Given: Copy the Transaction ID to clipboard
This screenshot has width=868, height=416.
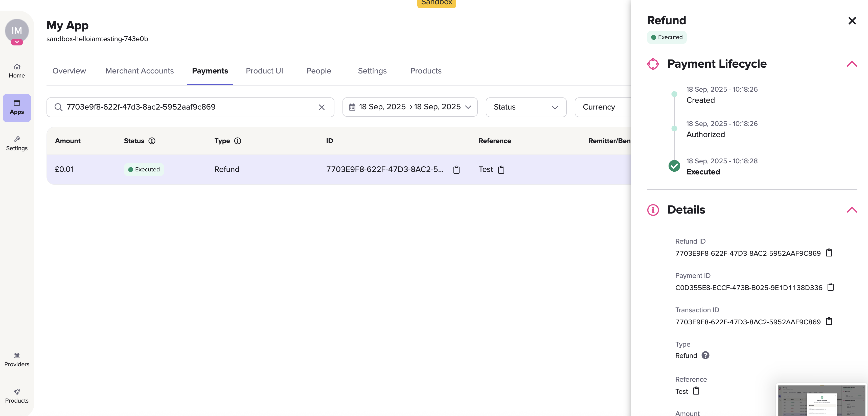Looking at the screenshot, I should click(x=829, y=321).
